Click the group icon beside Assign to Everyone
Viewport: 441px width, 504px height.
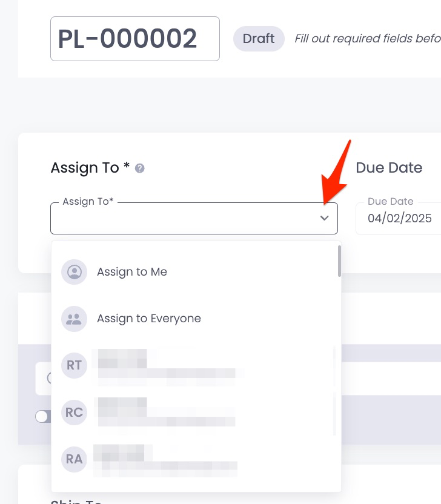coord(75,319)
